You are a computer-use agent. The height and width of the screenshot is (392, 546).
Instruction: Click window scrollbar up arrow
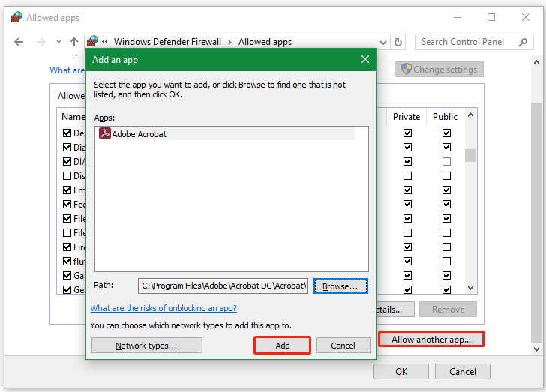point(536,63)
